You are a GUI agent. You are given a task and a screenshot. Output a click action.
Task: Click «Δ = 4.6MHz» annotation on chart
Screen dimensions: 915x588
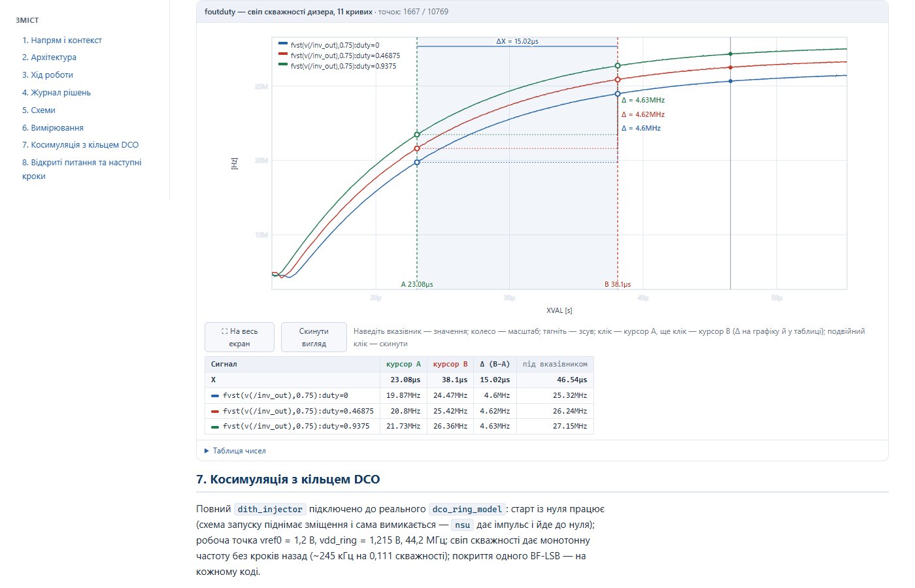pos(641,128)
